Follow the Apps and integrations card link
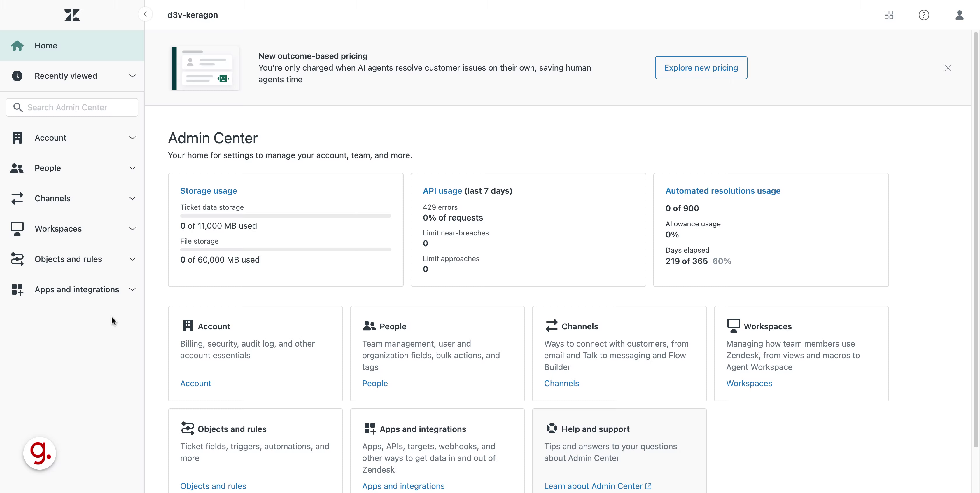The width and height of the screenshot is (980, 493). pos(403,486)
